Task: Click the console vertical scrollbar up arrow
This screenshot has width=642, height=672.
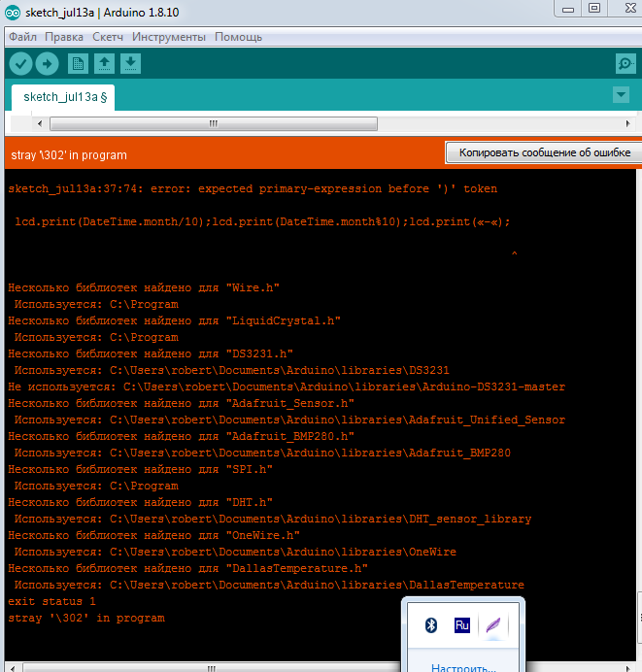Action: 635,177
